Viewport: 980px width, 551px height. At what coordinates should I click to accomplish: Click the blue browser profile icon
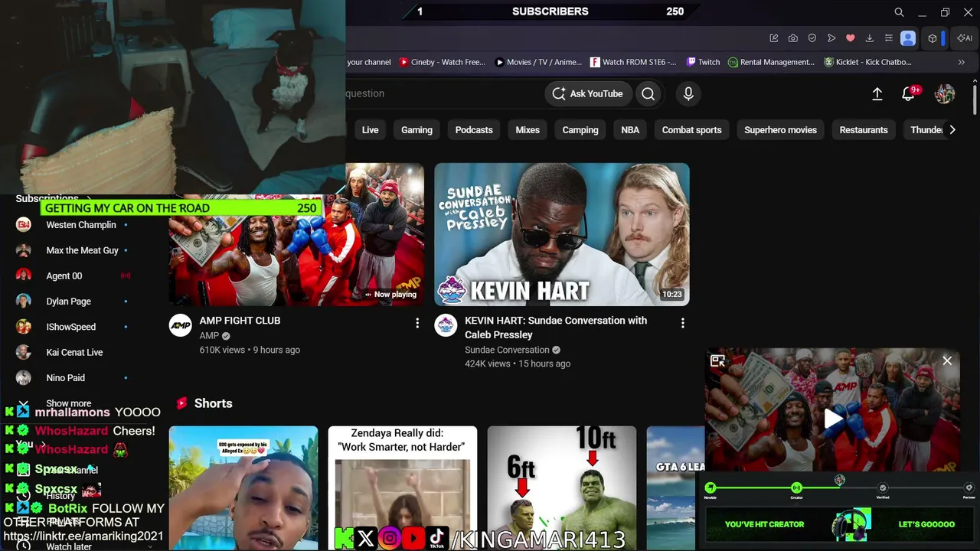[x=908, y=38]
